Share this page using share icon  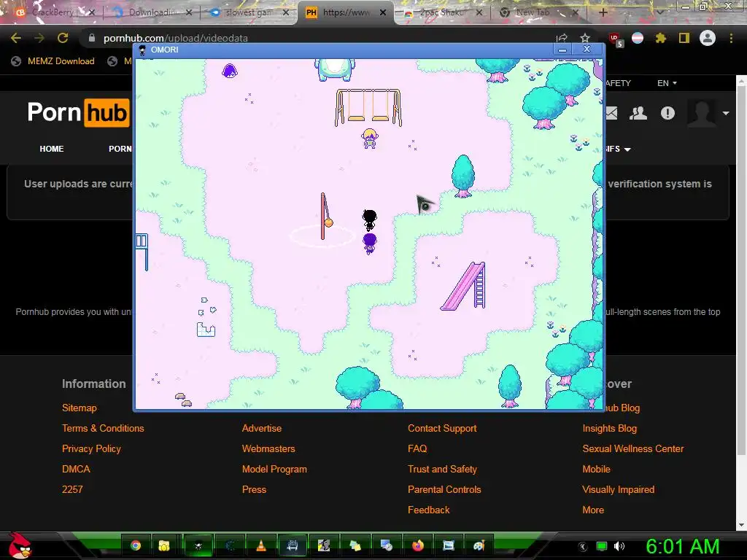click(562, 38)
